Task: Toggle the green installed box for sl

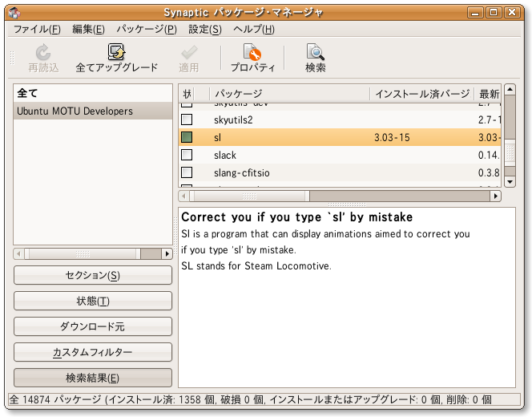Action: (187, 137)
